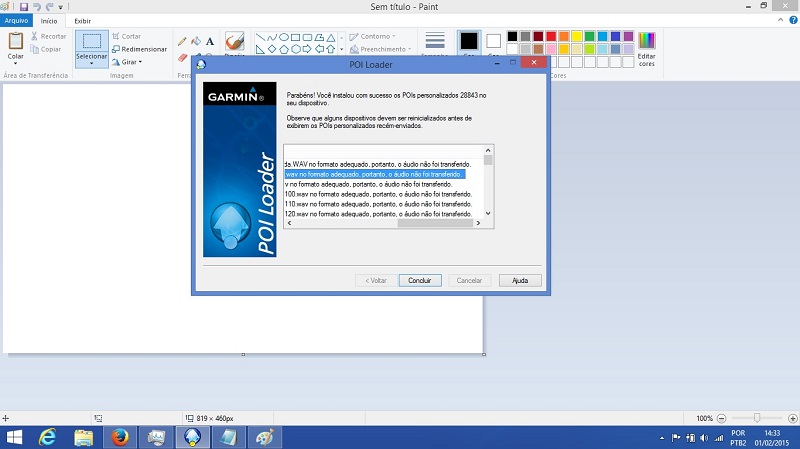
Task: Open the line thickness (Tamanho) icon in Paint
Action: coord(435,41)
